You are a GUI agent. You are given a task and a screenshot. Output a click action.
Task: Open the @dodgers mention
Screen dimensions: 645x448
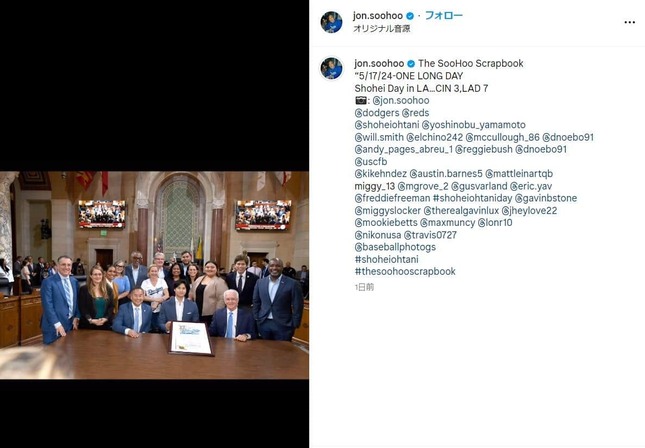click(377, 113)
